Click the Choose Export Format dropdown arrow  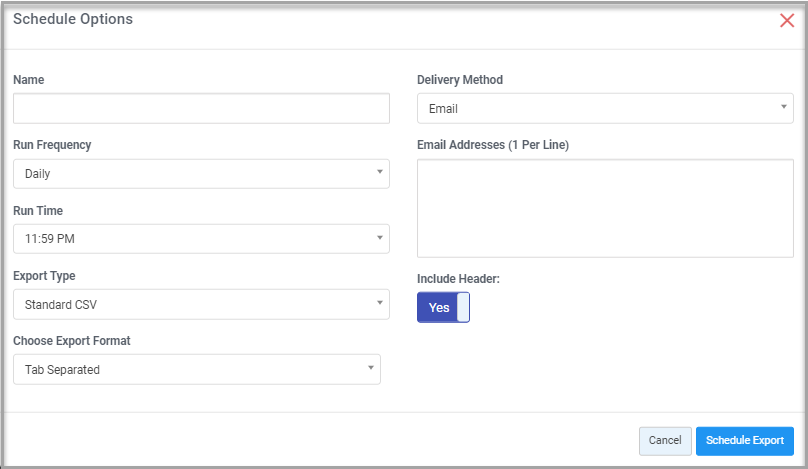click(x=371, y=367)
